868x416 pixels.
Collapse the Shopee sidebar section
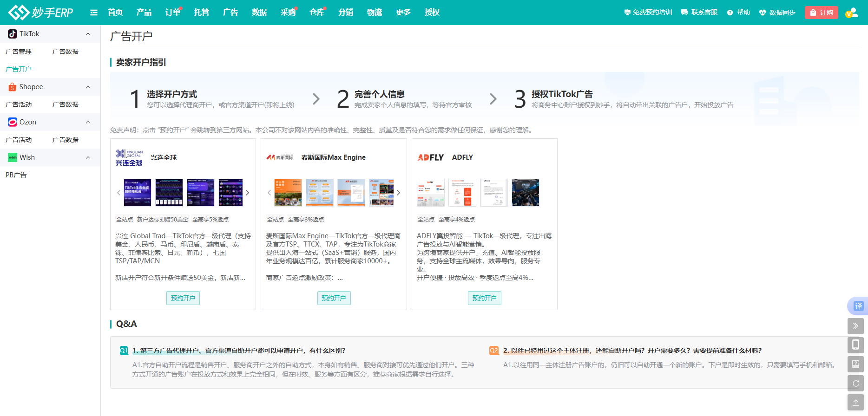88,87
